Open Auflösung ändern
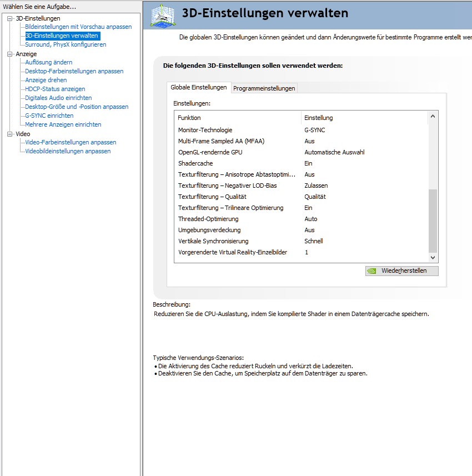Image resolution: width=472 pixels, height=476 pixels. click(48, 62)
